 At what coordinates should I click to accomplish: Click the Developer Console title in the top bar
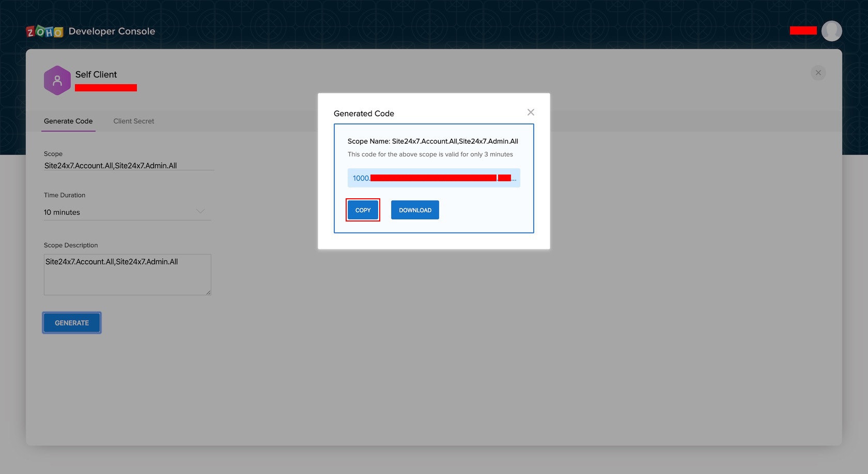pyautogui.click(x=112, y=31)
